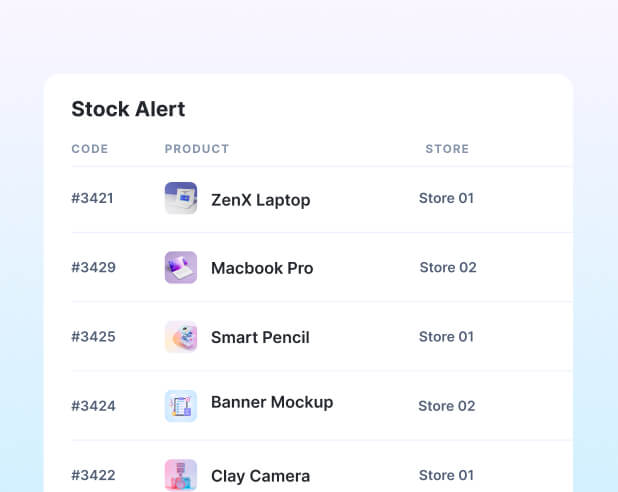Click product code #3422

93,475
